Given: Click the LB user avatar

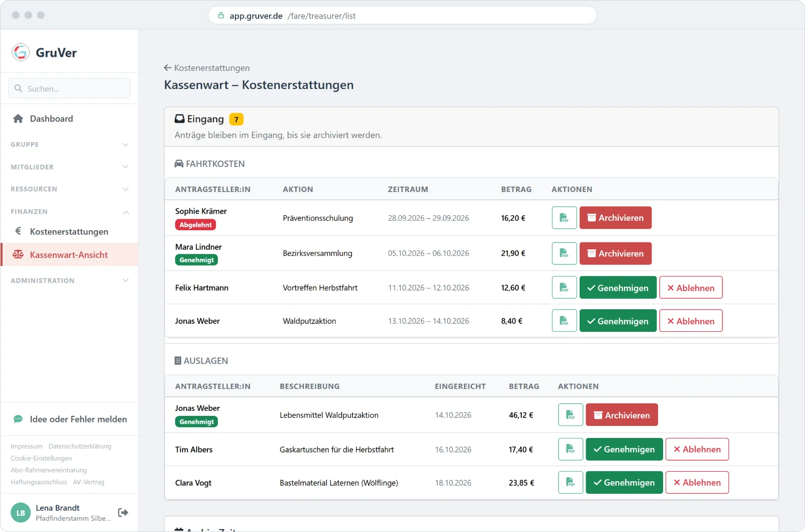Looking at the screenshot, I should tap(21, 513).
